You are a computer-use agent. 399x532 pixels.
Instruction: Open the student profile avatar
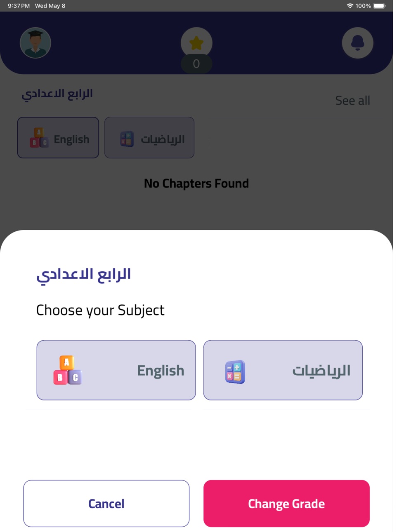pyautogui.click(x=35, y=43)
